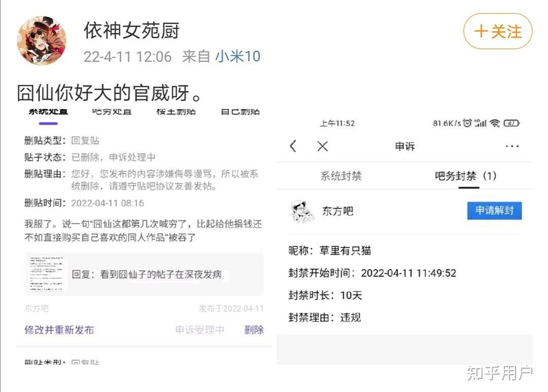Tap the 十关注 follow button
Screen dimensions: 548x392
coord(498,31)
